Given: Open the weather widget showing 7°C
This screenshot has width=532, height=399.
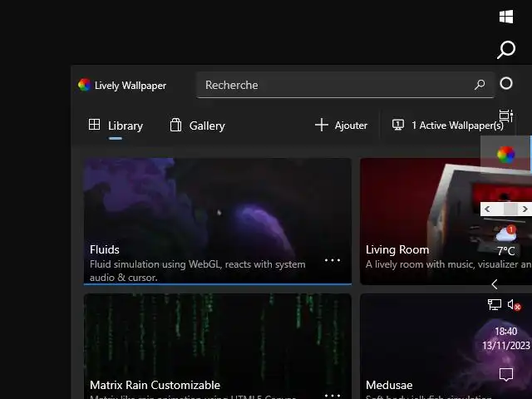Looking at the screenshot, I should 506,239.
